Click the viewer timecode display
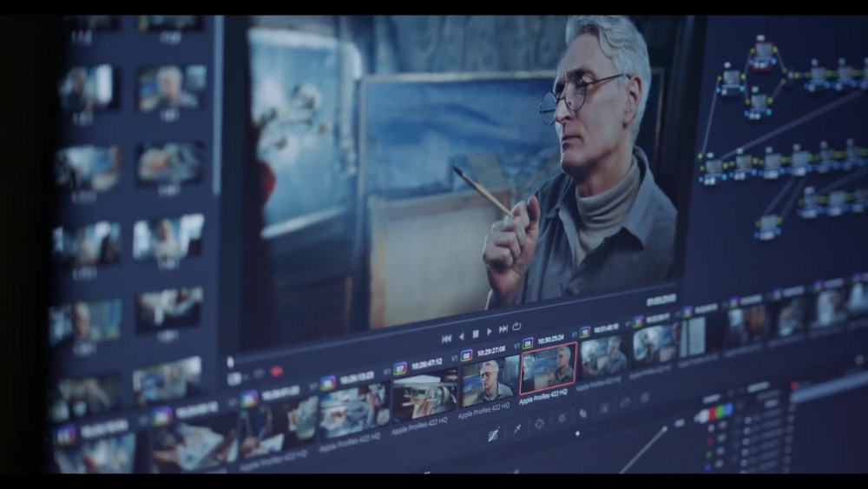This screenshot has width=868, height=489. click(x=661, y=301)
